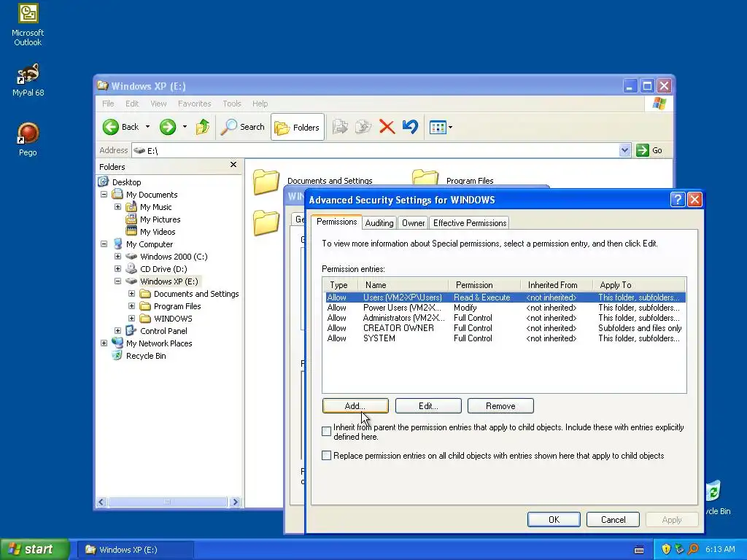This screenshot has width=747, height=560.
Task: Click the green Forward arrow
Action: point(168,127)
